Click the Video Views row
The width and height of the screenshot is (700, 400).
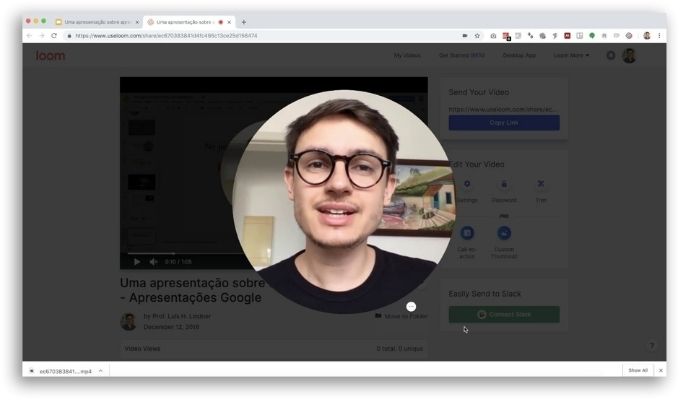(x=274, y=348)
